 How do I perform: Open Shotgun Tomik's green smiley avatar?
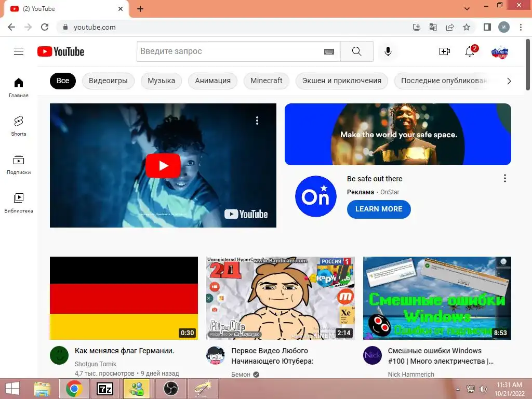(x=59, y=355)
